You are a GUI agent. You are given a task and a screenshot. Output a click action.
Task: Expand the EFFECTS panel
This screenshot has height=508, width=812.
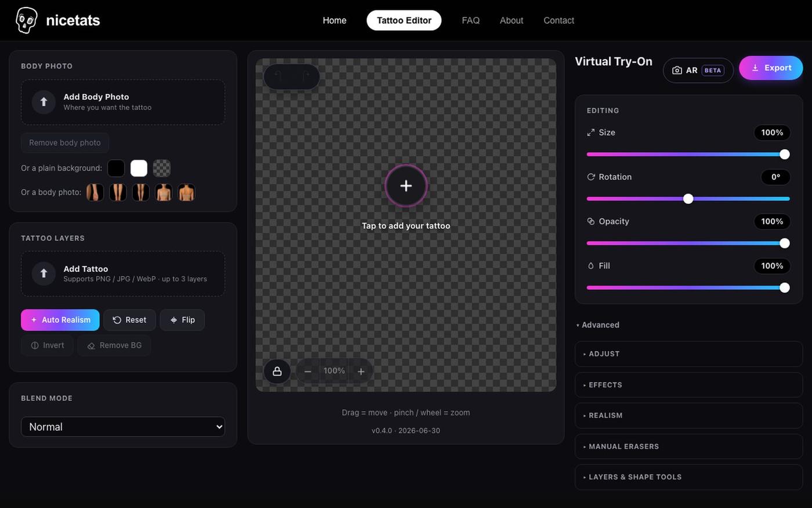click(x=688, y=385)
